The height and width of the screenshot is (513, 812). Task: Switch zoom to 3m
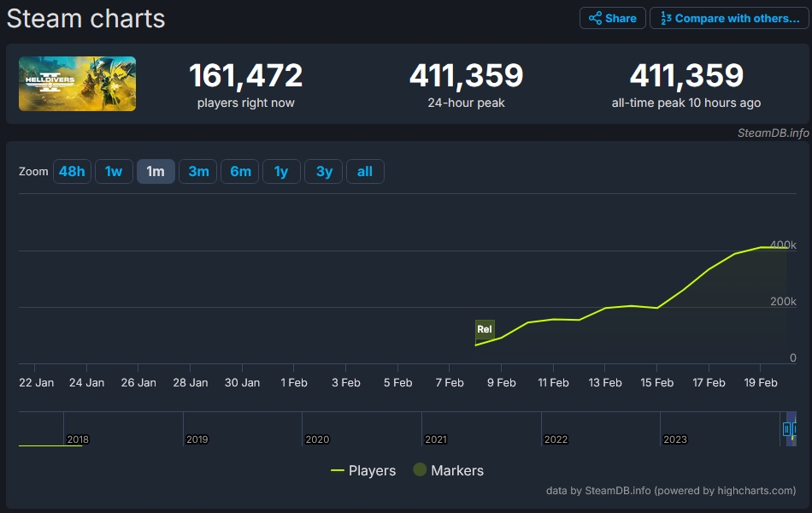tap(197, 172)
